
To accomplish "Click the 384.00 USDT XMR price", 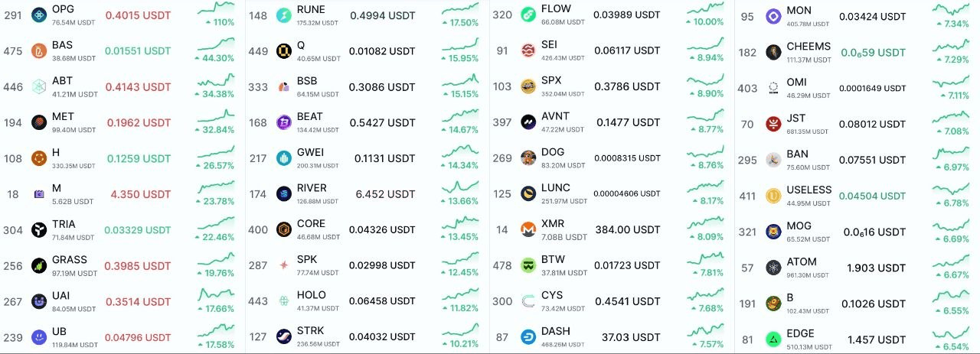I will click(626, 229).
